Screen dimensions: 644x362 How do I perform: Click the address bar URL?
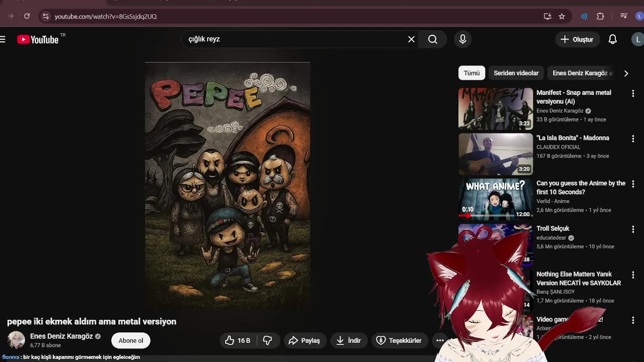tap(106, 16)
